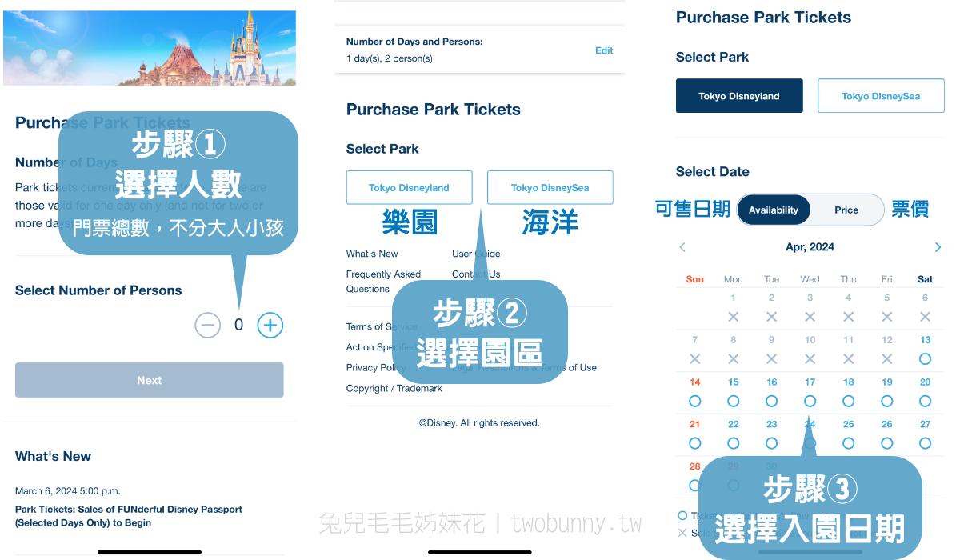960x560 pixels.
Task: Pick April 23 on the calendar
Action: click(x=772, y=434)
